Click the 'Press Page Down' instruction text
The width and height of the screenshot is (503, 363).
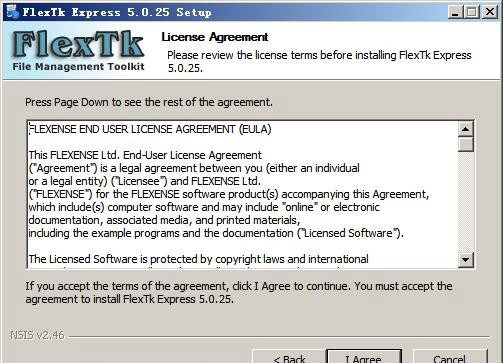(x=149, y=102)
